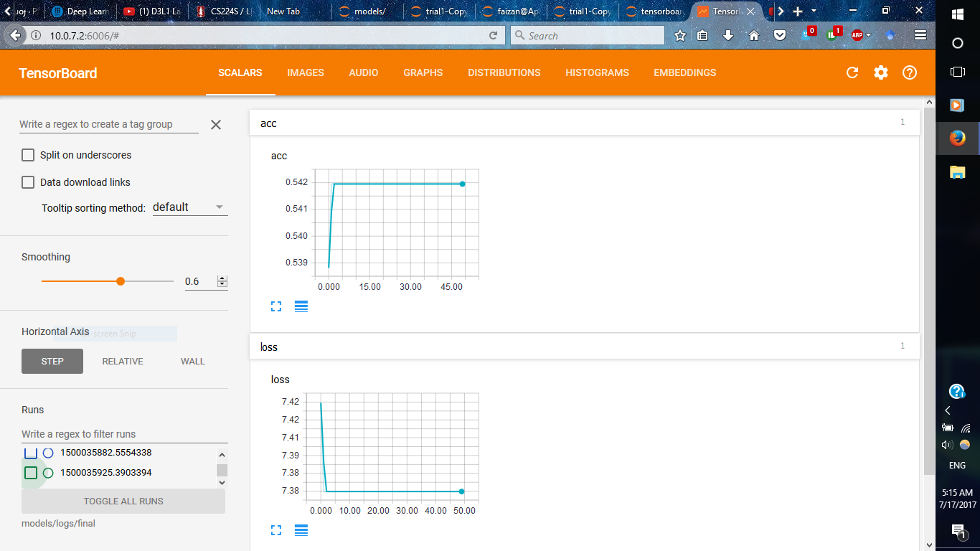Switch to HISTOGRAMS tab
The image size is (980, 551).
tap(597, 72)
